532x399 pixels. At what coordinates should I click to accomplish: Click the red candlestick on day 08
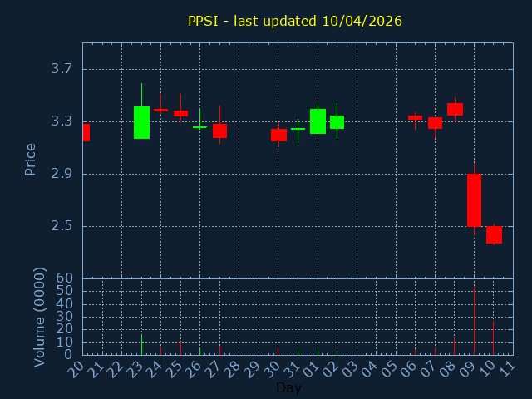click(x=455, y=109)
